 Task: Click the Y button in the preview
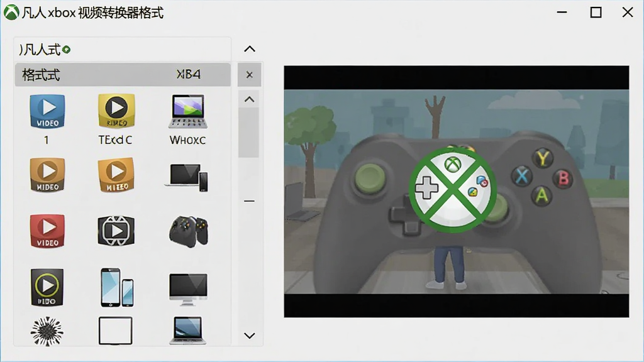pos(543,158)
